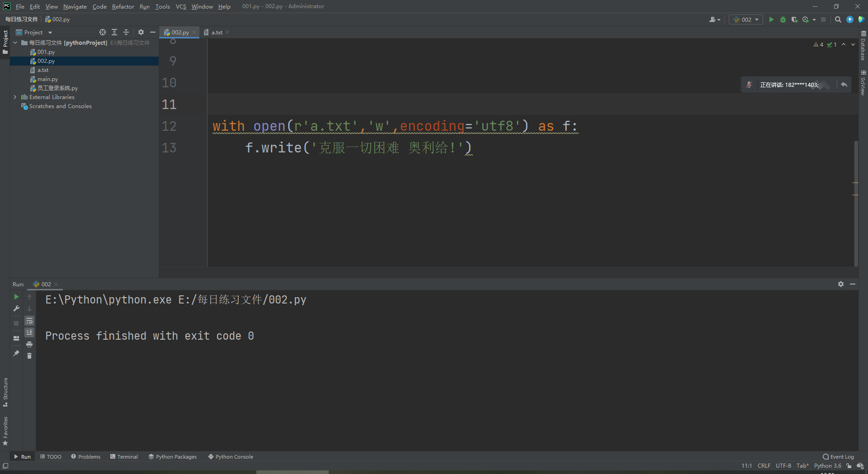Image resolution: width=868 pixels, height=474 pixels.
Task: Go to previous highlighted error arrow
Action: [x=844, y=44]
